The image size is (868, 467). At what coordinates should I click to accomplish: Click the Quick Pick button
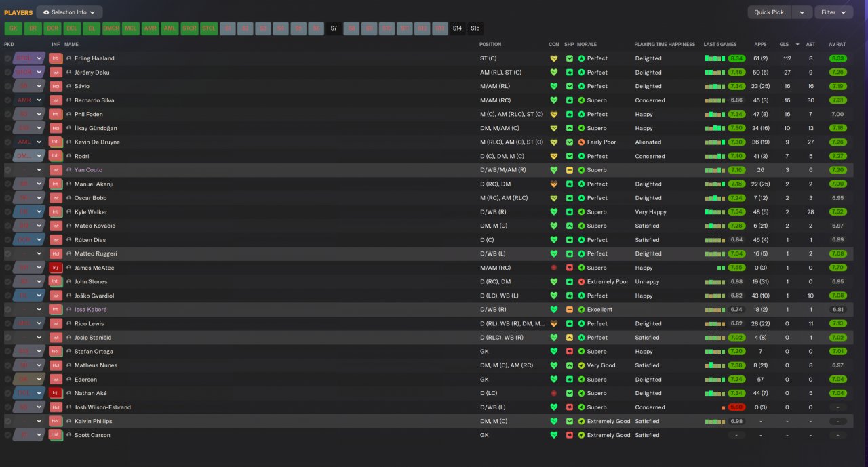click(769, 12)
